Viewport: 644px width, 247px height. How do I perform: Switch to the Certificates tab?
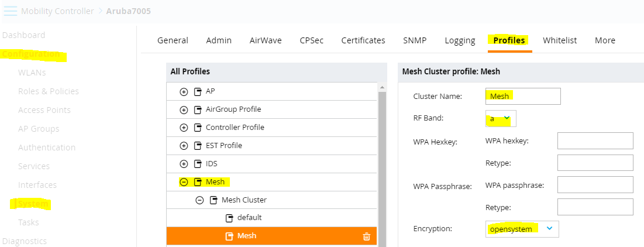[x=363, y=40]
